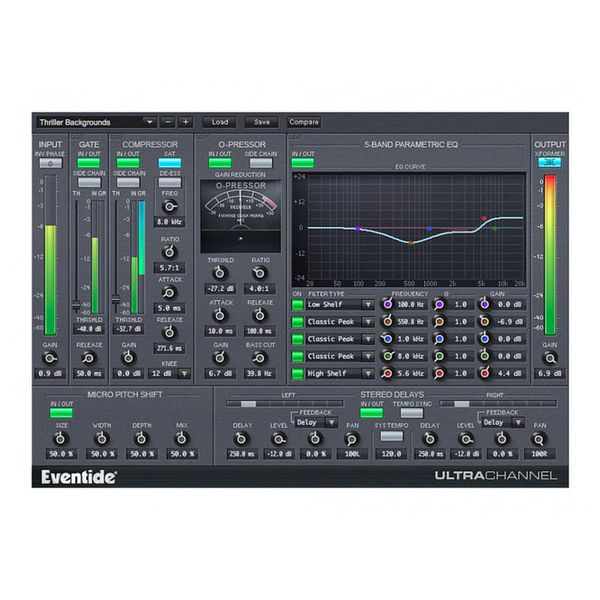Click the tempo 120.0 value field

[x=391, y=454]
